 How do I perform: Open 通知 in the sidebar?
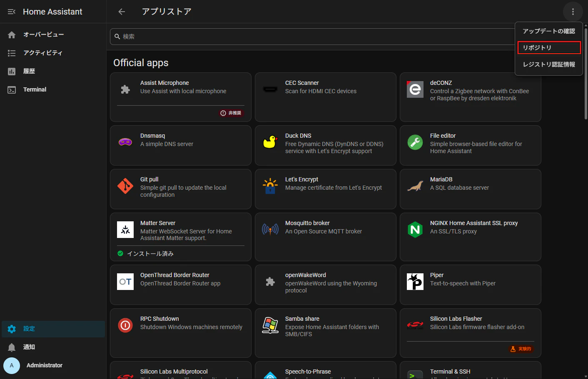(x=53, y=347)
